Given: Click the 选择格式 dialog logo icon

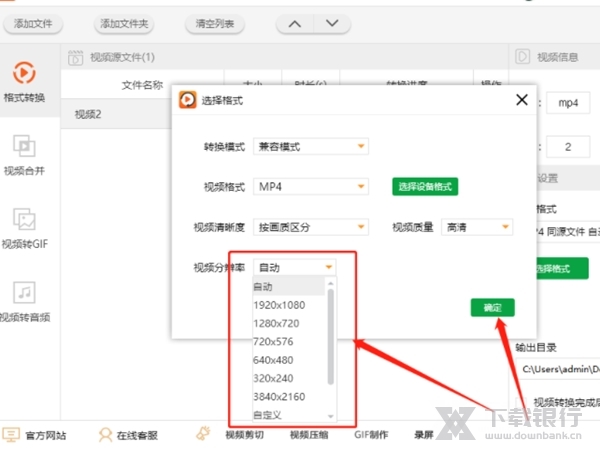Looking at the screenshot, I should [188, 100].
